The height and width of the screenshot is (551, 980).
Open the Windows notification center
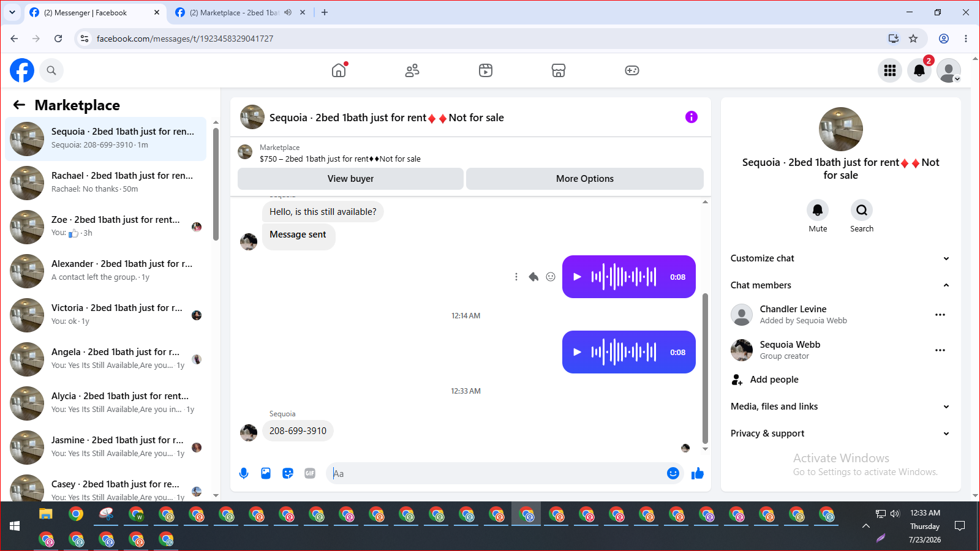960,526
